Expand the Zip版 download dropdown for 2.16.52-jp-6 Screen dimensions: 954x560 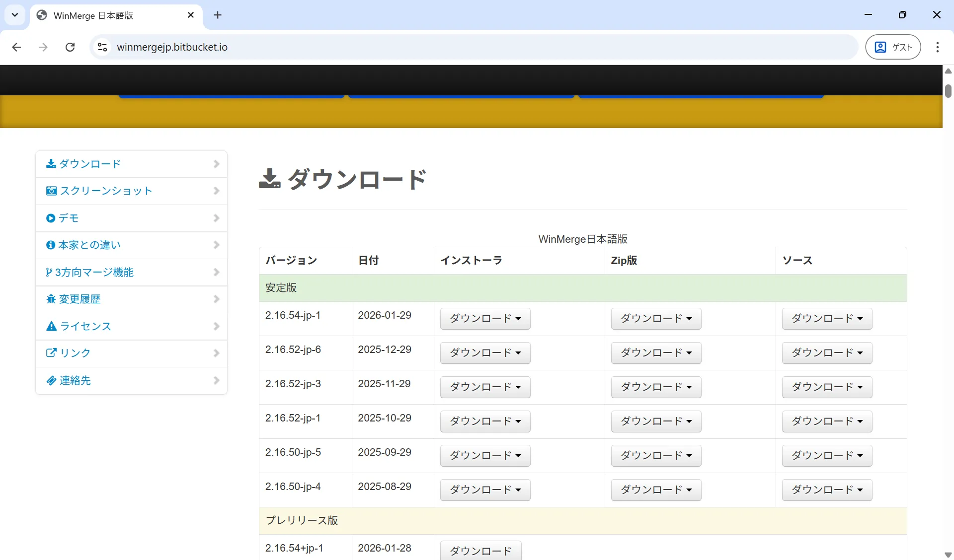point(655,352)
